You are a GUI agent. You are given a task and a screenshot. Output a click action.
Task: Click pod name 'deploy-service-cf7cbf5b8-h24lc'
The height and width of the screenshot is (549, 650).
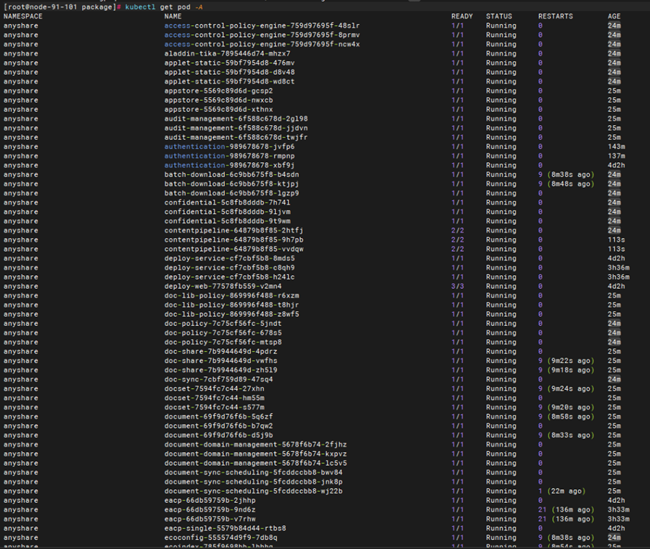[229, 277]
